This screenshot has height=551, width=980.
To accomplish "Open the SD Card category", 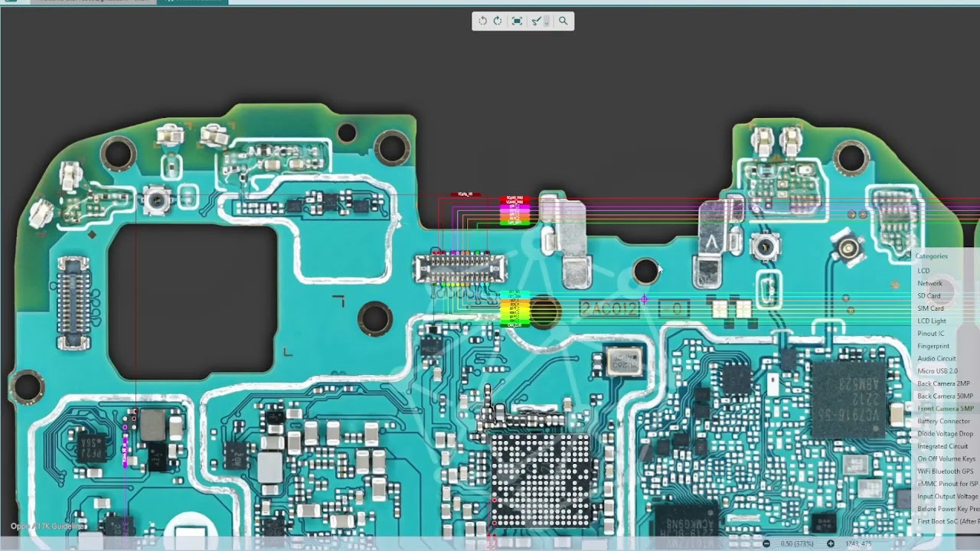I will (929, 296).
